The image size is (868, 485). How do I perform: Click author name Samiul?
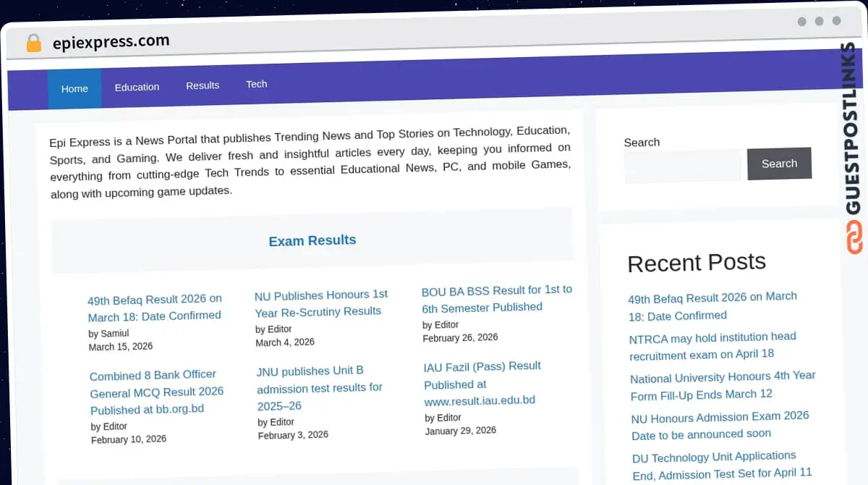(114, 334)
